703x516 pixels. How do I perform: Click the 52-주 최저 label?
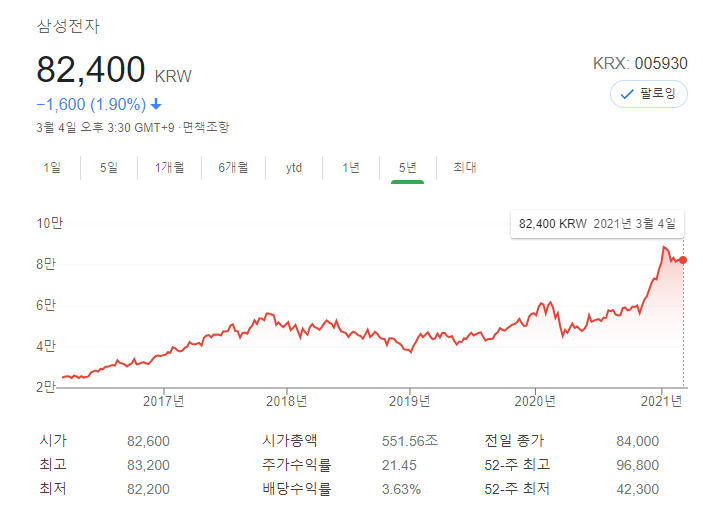(517, 488)
